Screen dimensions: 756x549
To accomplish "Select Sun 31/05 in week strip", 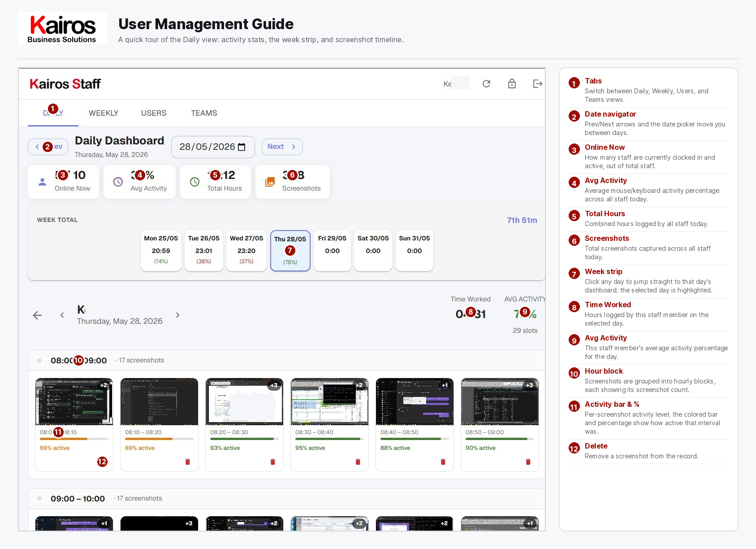I will (x=415, y=251).
